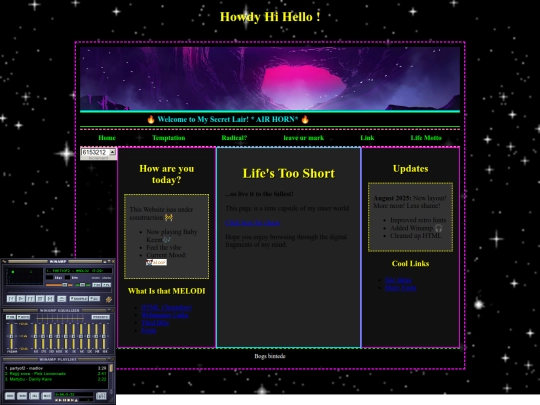Toggle Winamp repeat mode
540x405 pixels.
[x=94, y=299]
